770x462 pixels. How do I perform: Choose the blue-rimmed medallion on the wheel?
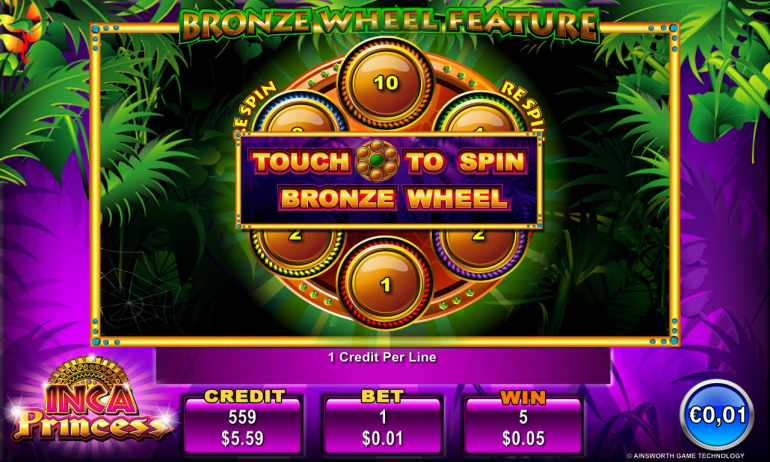[298, 115]
